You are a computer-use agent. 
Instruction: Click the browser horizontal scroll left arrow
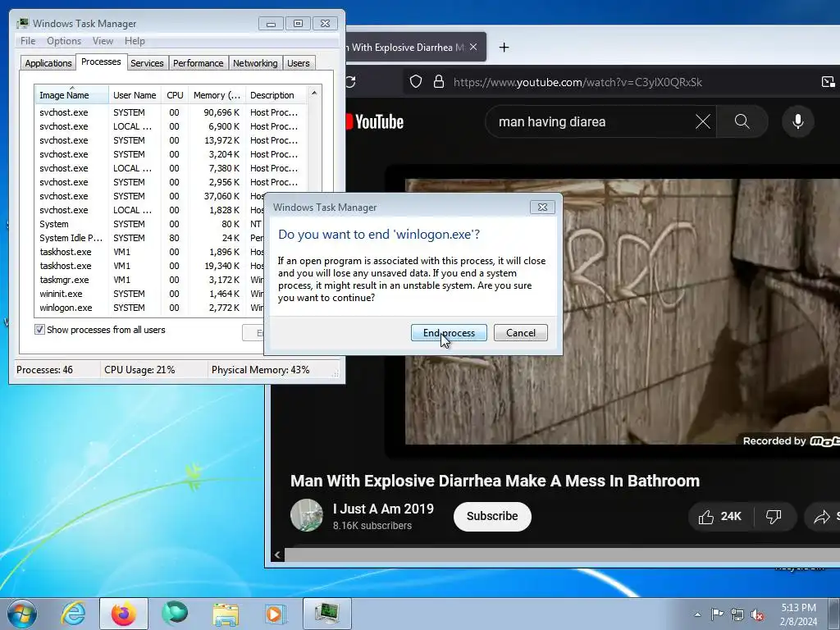point(277,555)
